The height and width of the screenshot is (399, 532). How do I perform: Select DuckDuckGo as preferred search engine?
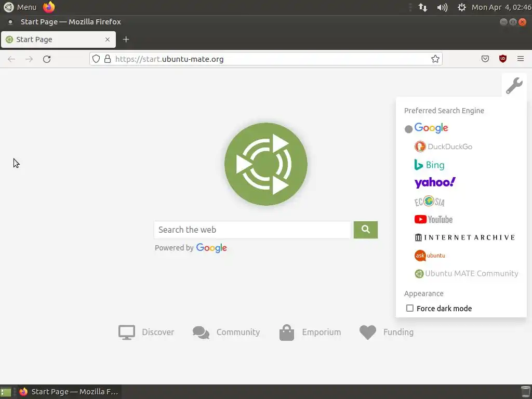pyautogui.click(x=443, y=147)
